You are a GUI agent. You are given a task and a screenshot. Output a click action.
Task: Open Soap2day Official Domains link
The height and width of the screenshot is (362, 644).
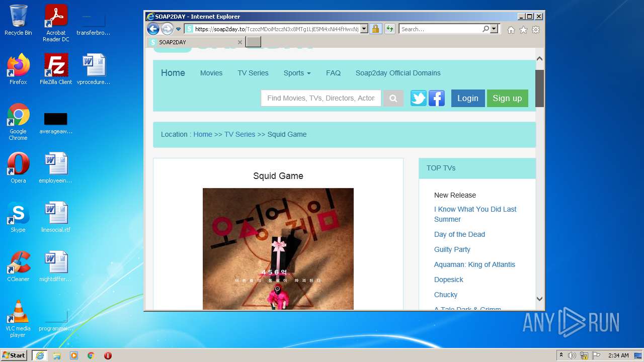tap(398, 73)
